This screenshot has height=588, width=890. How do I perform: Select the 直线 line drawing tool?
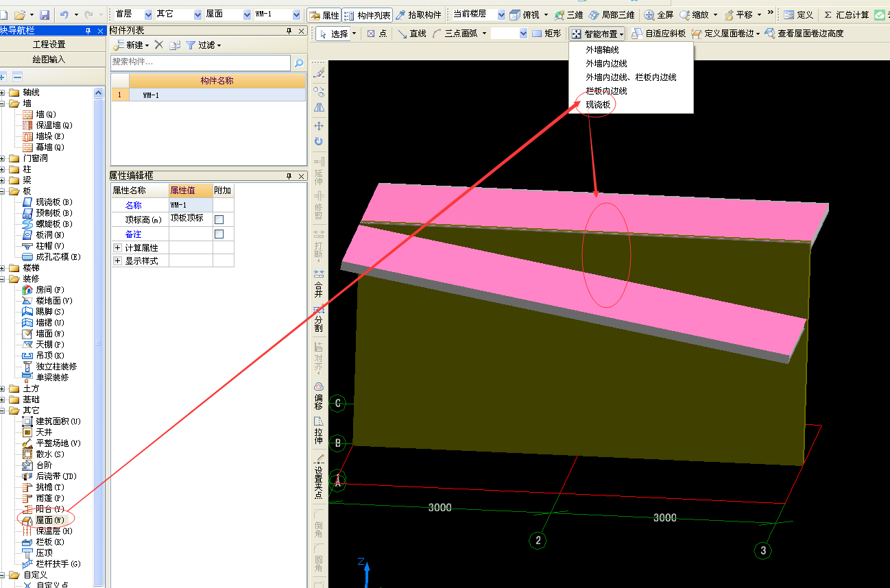click(x=411, y=34)
